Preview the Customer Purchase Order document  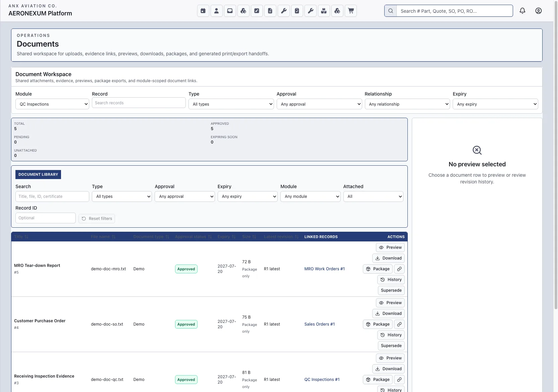coord(390,303)
